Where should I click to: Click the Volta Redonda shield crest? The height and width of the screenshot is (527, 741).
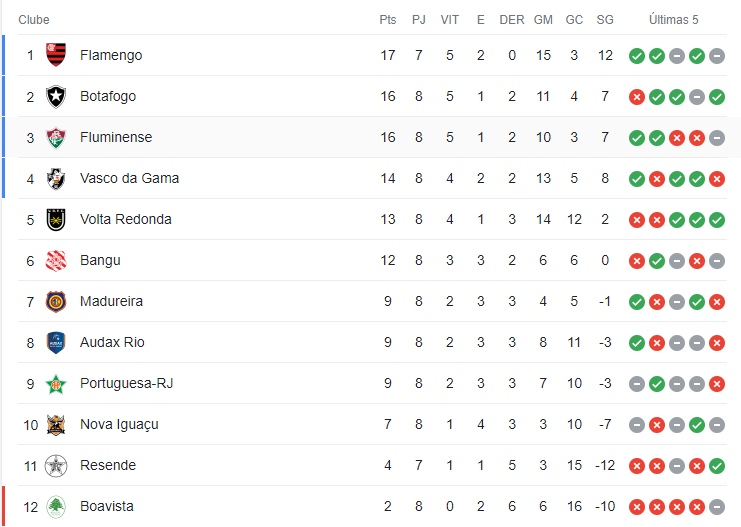click(56, 219)
